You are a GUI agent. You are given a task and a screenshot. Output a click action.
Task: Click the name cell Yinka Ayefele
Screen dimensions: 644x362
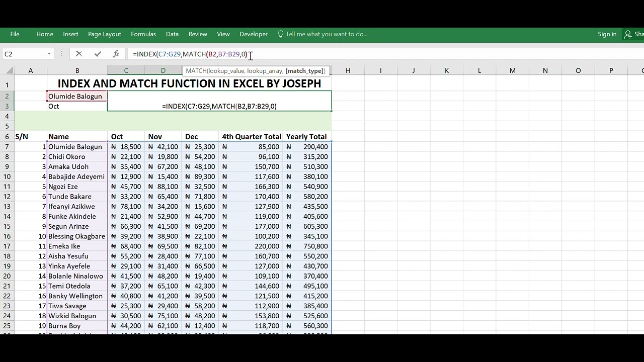pos(77,266)
